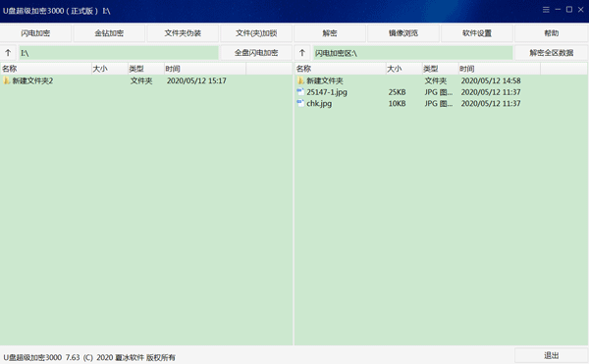The width and height of the screenshot is (589, 364).
Task: Sort left pane by 类型 column
Action: point(145,69)
